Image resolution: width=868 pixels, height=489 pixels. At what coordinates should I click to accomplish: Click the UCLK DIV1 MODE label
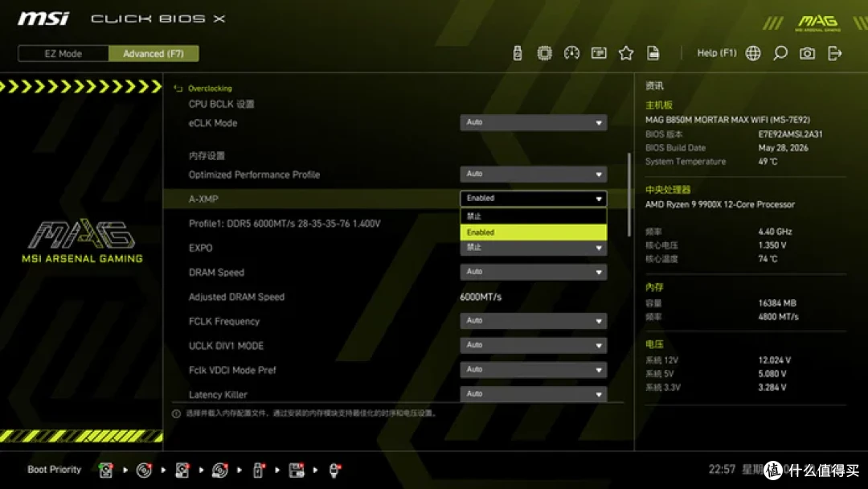226,346
